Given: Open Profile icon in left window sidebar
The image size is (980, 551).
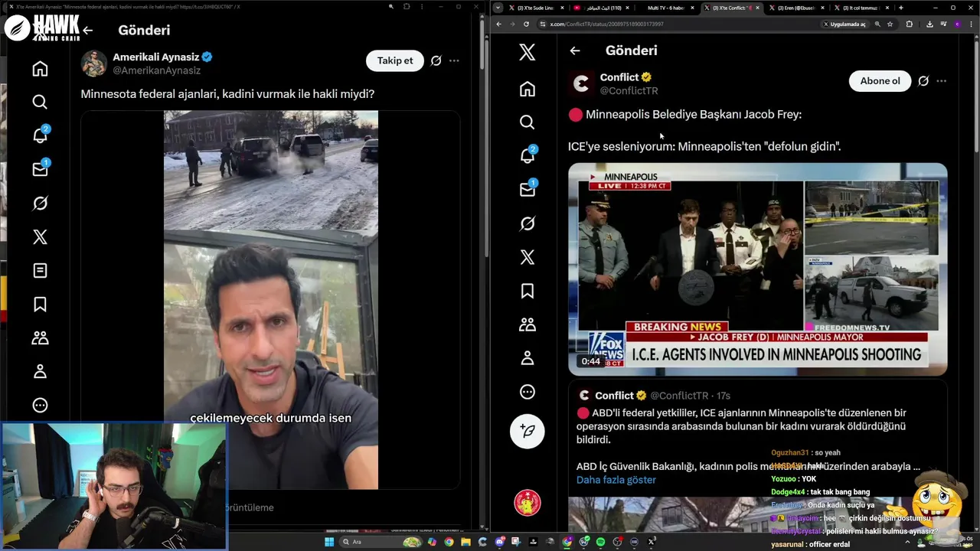Looking at the screenshot, I should click(40, 371).
